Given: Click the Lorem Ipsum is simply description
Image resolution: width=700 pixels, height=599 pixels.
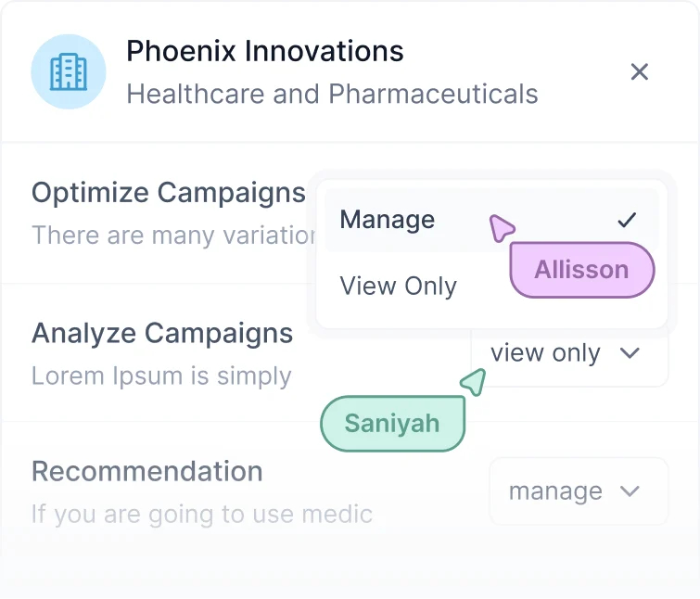Looking at the screenshot, I should [161, 376].
